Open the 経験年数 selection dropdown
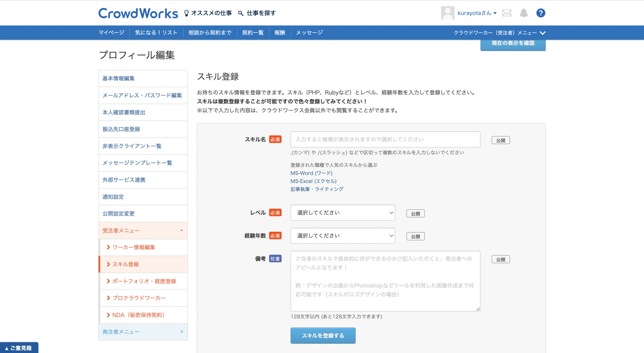The width and height of the screenshot is (644, 353). pos(343,236)
